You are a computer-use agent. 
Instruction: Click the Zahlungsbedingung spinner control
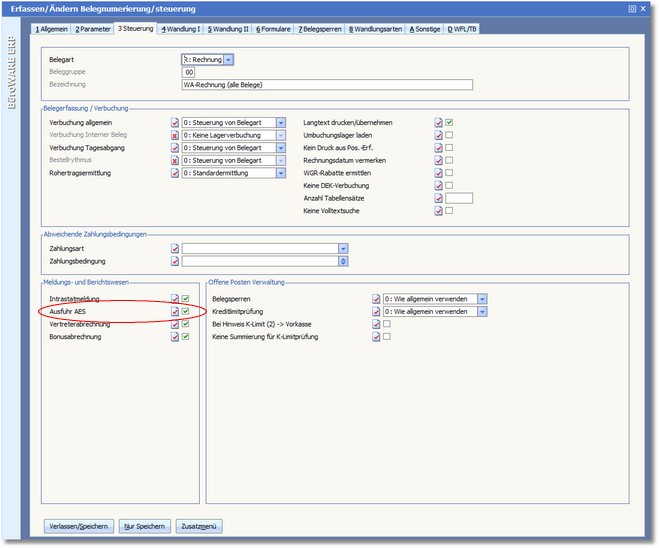point(343,261)
